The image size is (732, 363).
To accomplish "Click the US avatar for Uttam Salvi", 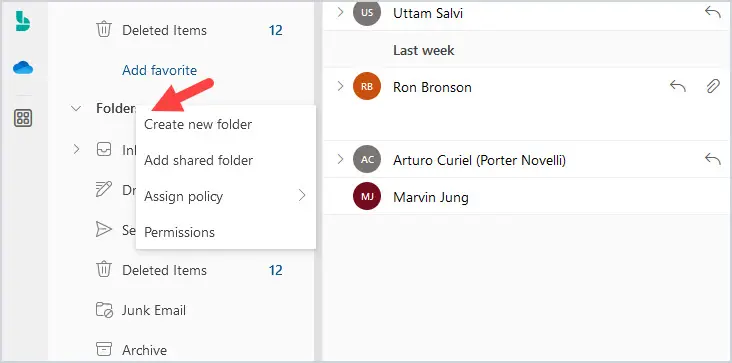I will 367,13.
